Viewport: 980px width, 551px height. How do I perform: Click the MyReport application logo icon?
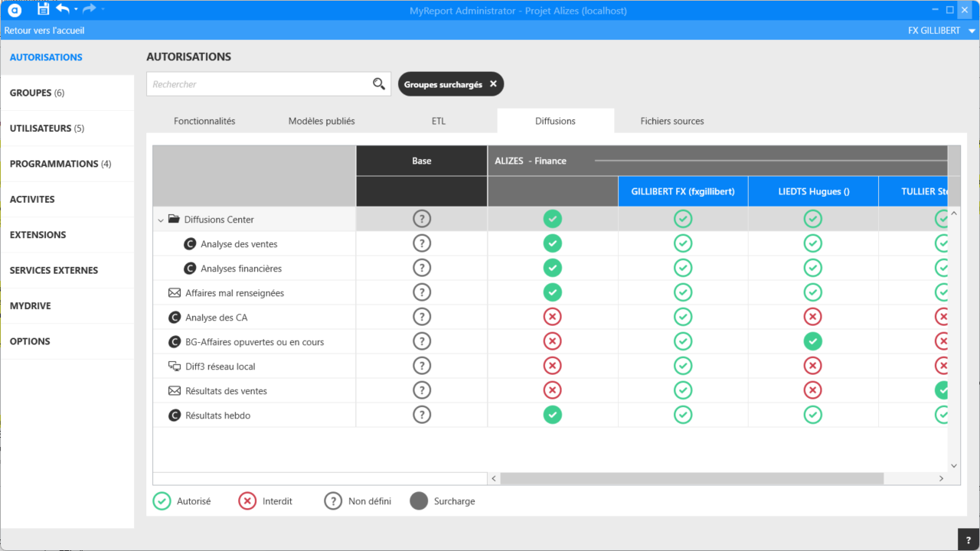14,10
